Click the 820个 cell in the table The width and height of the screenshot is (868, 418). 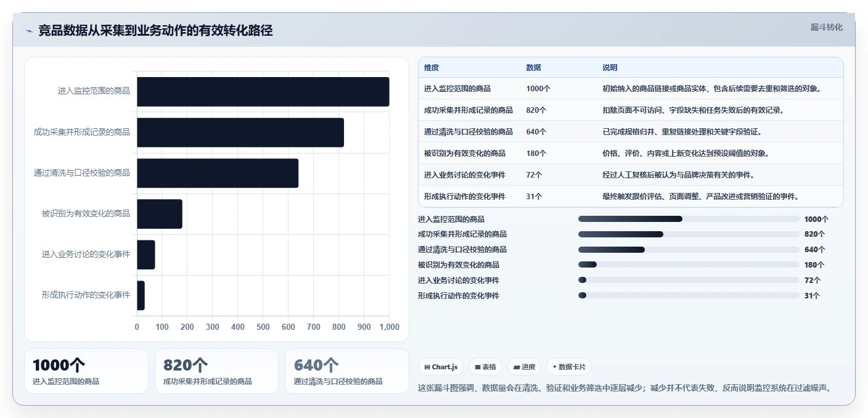pos(536,110)
